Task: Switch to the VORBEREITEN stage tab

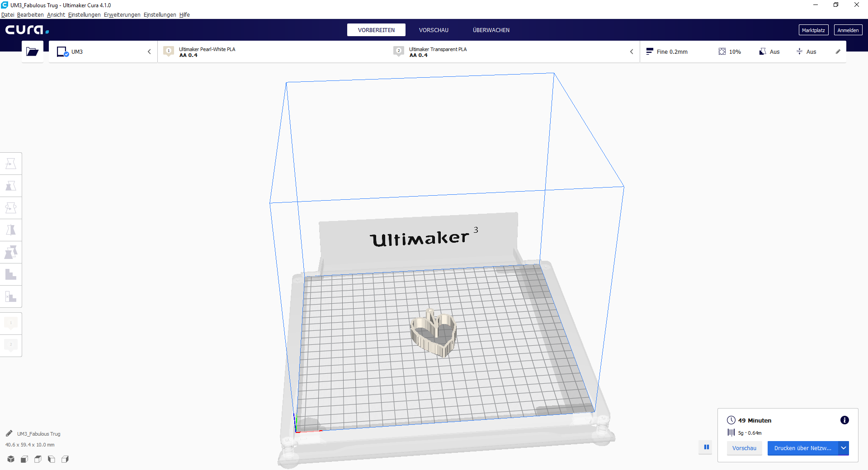Action: point(376,30)
